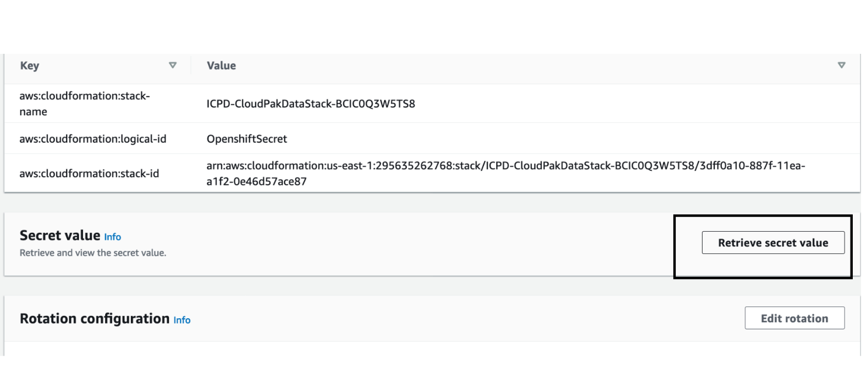Click the Key column header label

[x=29, y=66]
